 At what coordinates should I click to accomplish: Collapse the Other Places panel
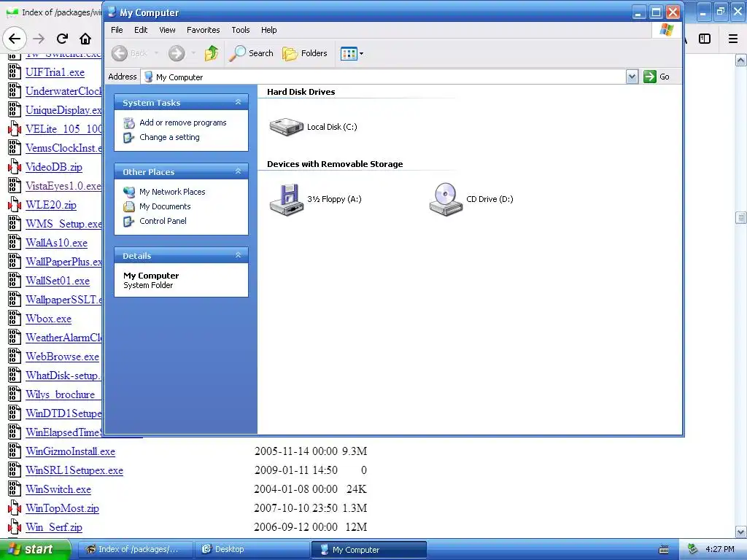coord(239,171)
